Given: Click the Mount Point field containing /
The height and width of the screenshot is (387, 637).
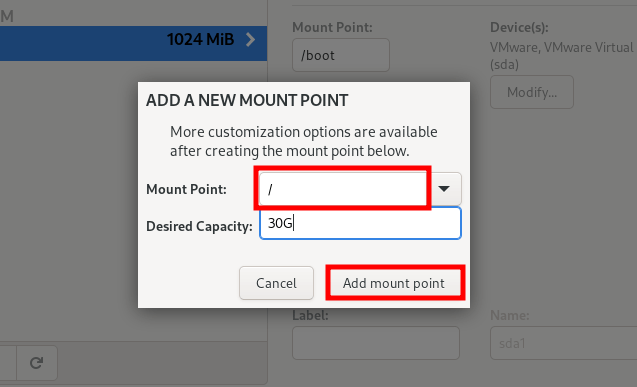Looking at the screenshot, I should tap(342, 189).
